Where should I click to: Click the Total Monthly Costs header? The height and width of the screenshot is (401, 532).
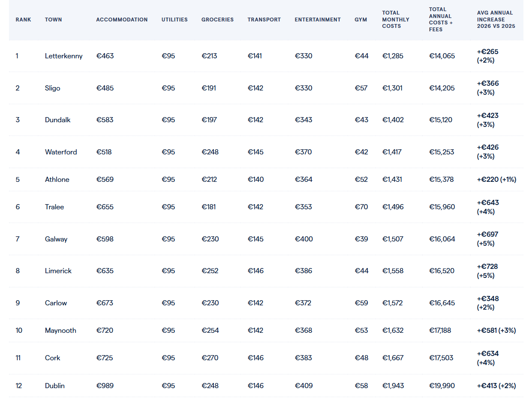click(x=396, y=19)
